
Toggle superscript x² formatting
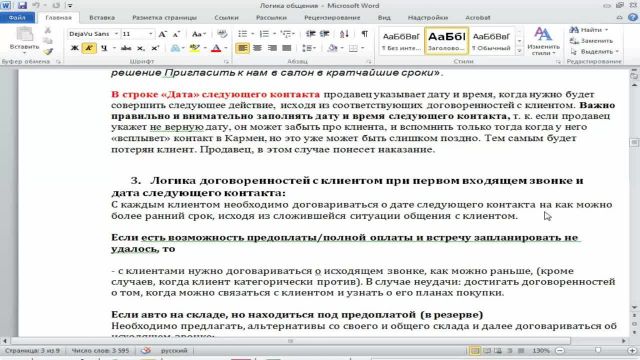click(x=155, y=48)
